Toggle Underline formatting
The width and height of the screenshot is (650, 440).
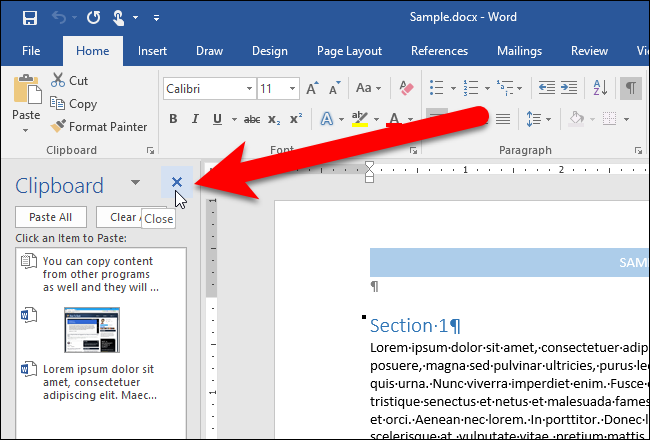pyautogui.click(x=217, y=119)
